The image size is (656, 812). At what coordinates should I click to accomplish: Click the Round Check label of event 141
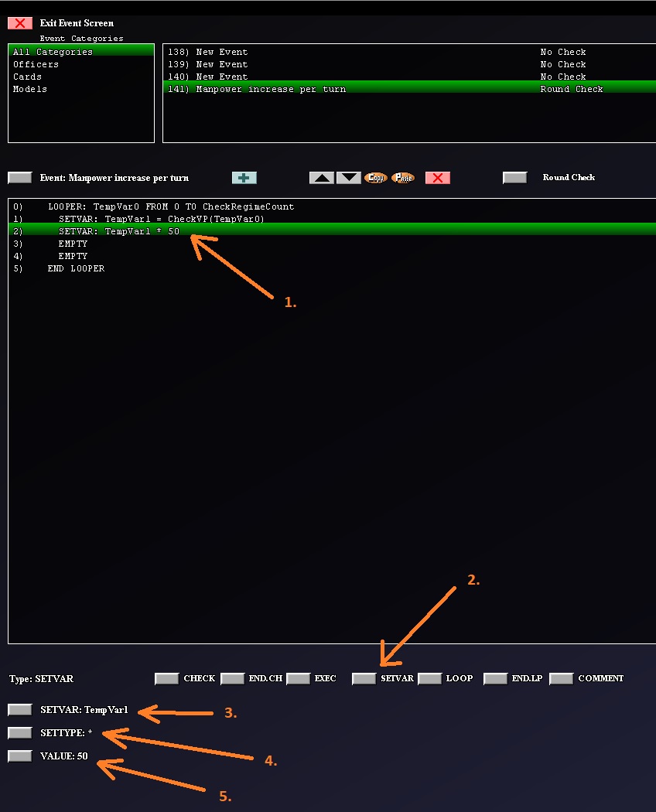point(572,89)
